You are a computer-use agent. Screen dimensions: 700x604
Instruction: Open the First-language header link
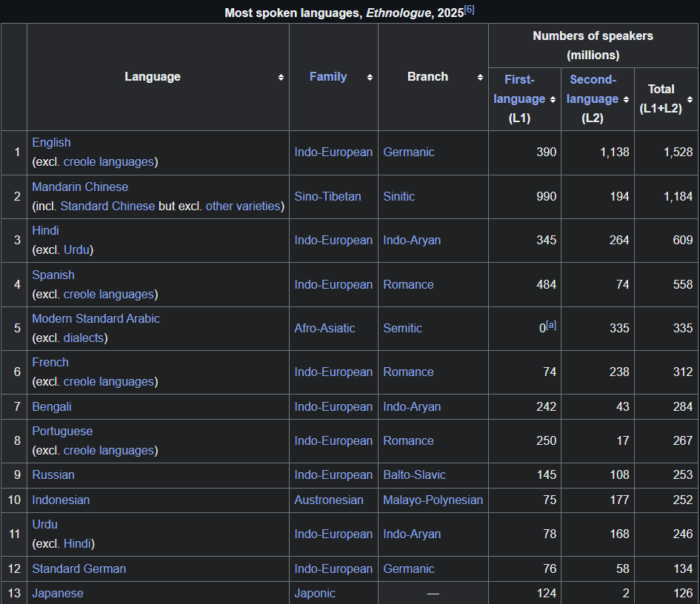[519, 90]
